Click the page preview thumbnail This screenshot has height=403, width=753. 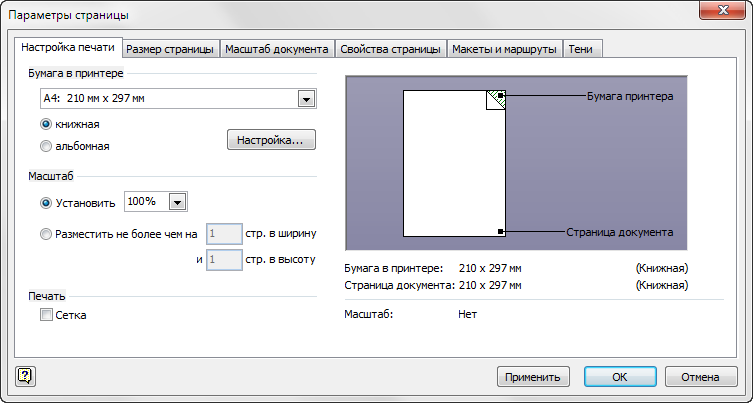pos(454,163)
